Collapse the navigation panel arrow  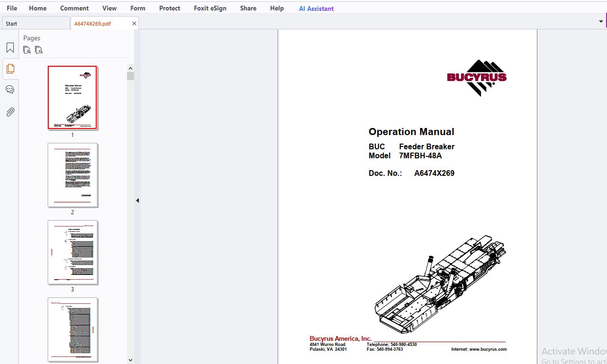click(137, 200)
